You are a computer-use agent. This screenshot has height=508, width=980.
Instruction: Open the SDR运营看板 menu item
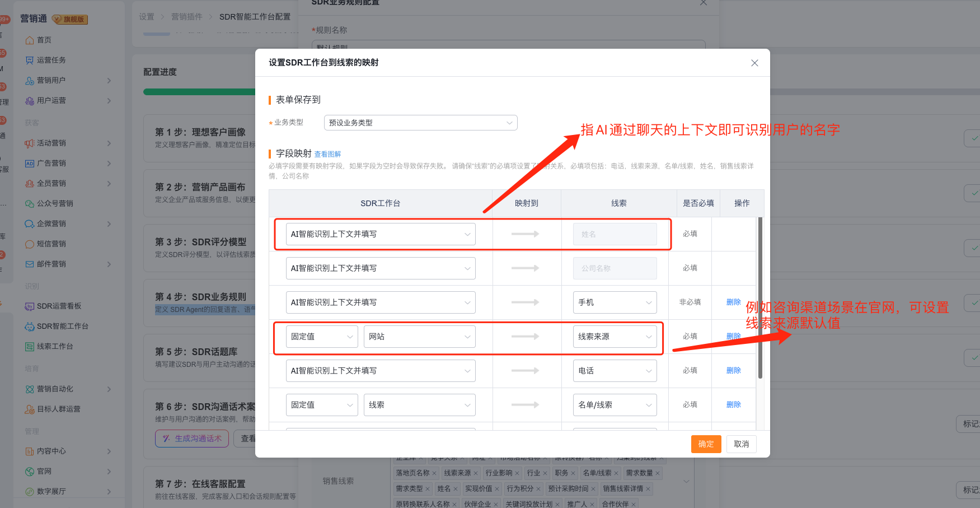[x=59, y=306]
